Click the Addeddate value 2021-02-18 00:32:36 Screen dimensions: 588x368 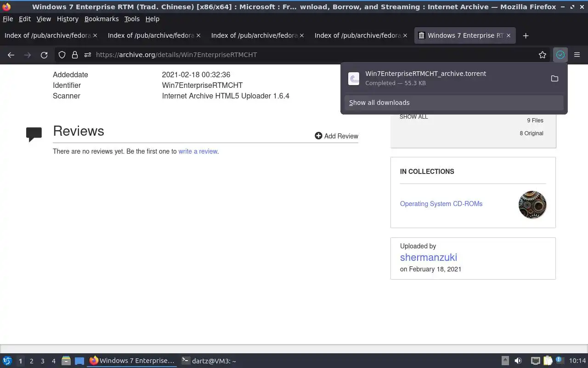(x=196, y=75)
